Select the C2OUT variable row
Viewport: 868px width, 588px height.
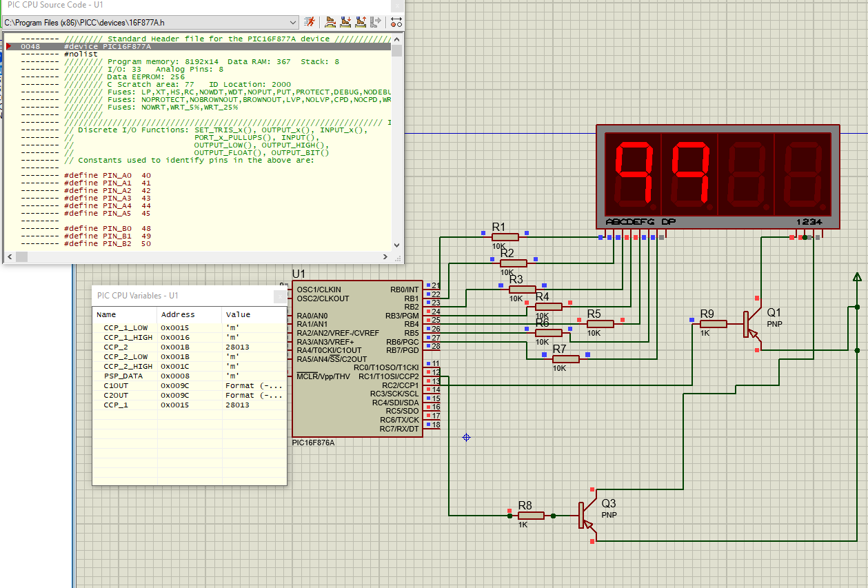point(190,395)
